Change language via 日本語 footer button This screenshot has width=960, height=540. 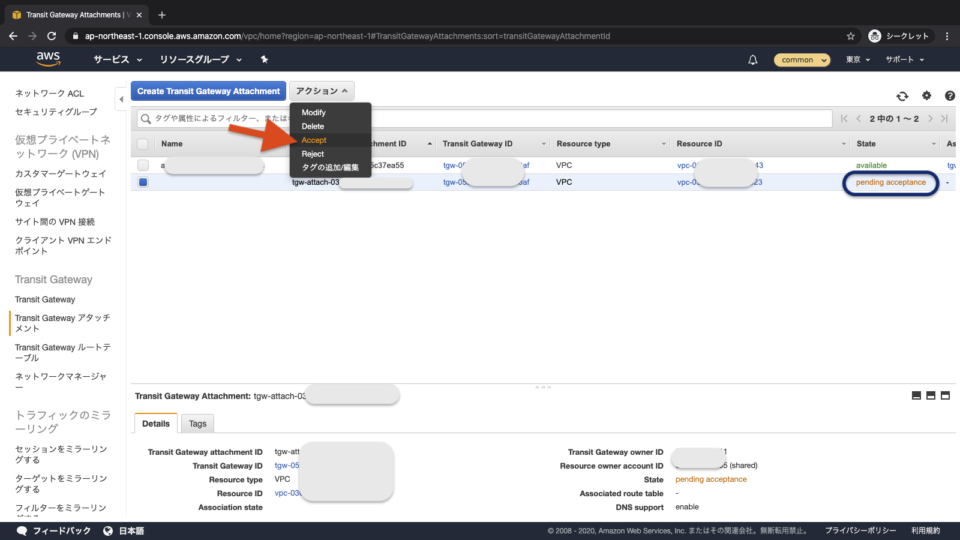pos(124,531)
